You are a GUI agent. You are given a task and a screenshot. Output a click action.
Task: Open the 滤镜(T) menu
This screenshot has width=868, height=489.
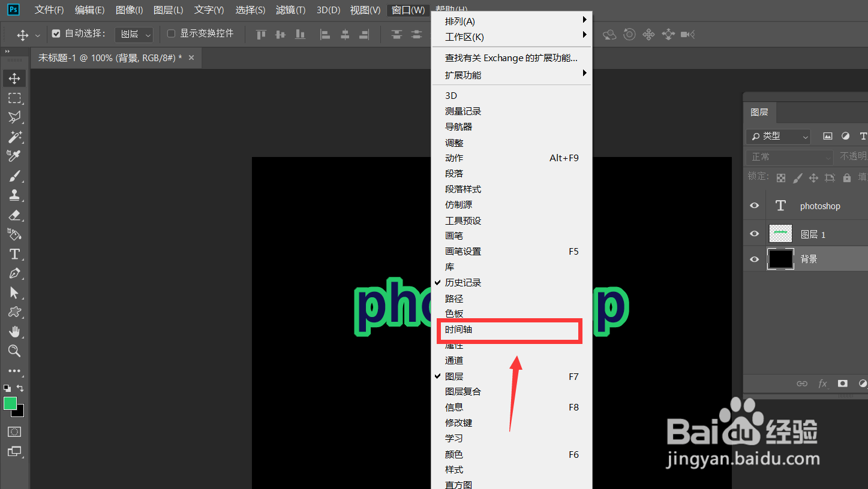point(290,10)
